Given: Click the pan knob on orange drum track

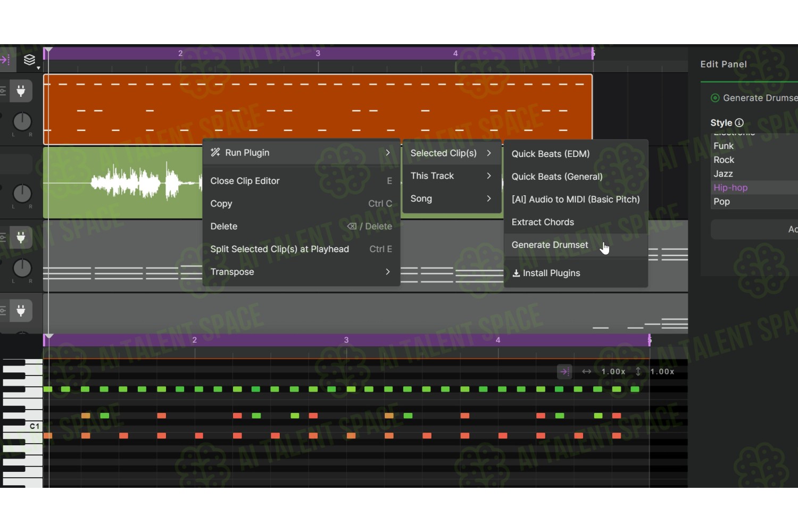Looking at the screenshot, I should (x=22, y=122).
